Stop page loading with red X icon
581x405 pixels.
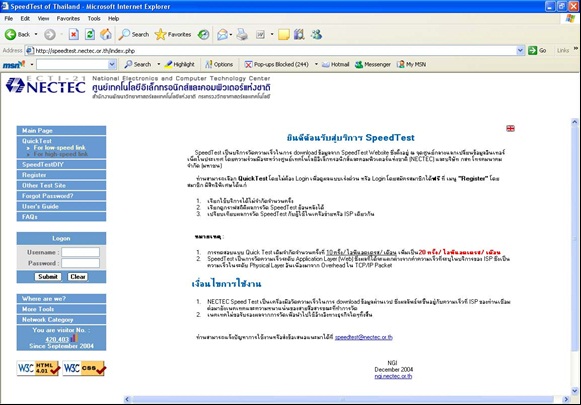pyautogui.click(x=74, y=34)
